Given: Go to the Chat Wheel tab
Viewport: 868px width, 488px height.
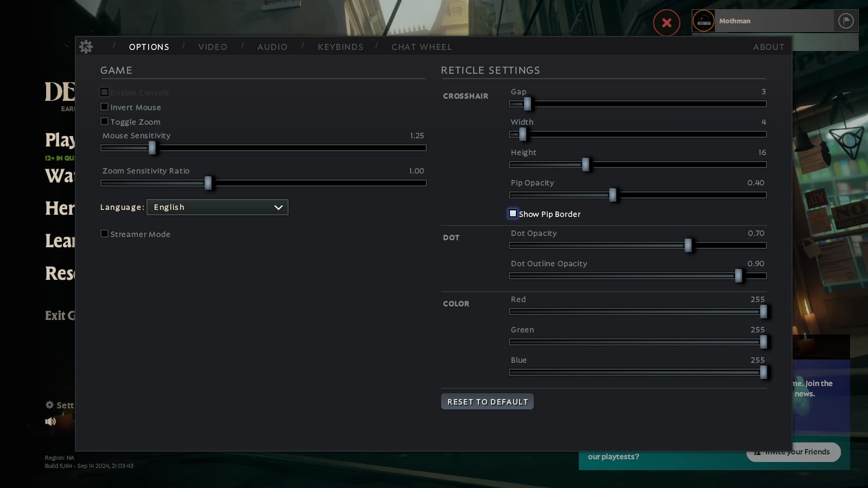Looking at the screenshot, I should click(x=422, y=47).
